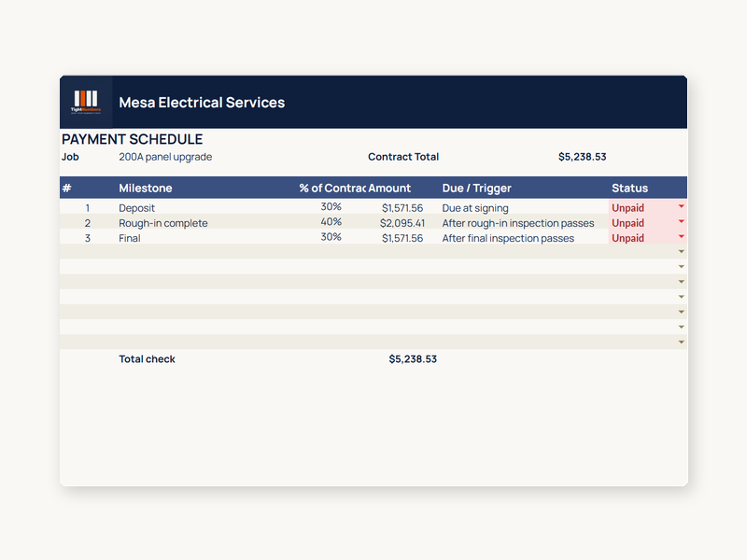
Task: Click the Mesa Electrical Services title
Action: point(202,103)
